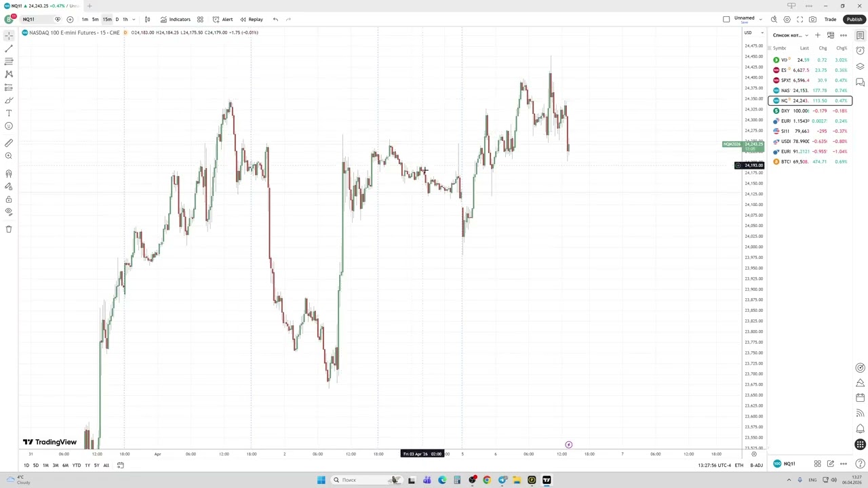This screenshot has height=488, width=868.
Task: Select the crosshair cursor tool
Action: point(9,35)
